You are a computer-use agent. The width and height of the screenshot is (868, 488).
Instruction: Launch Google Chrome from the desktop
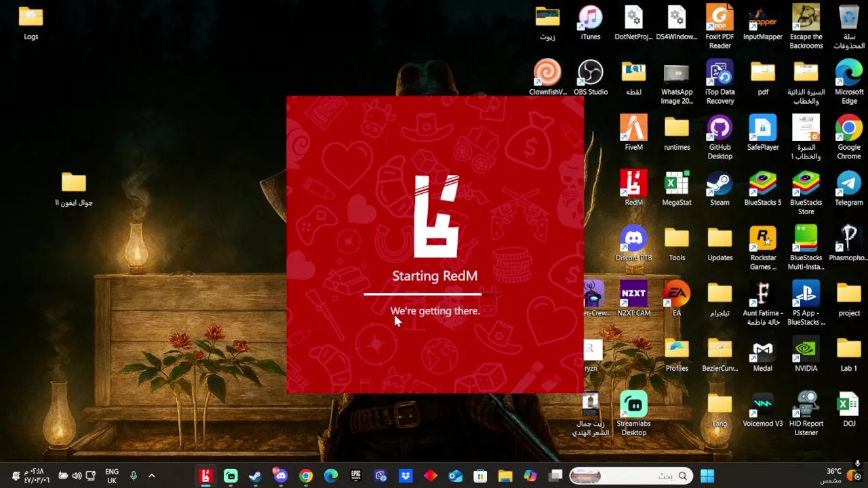pos(849,138)
